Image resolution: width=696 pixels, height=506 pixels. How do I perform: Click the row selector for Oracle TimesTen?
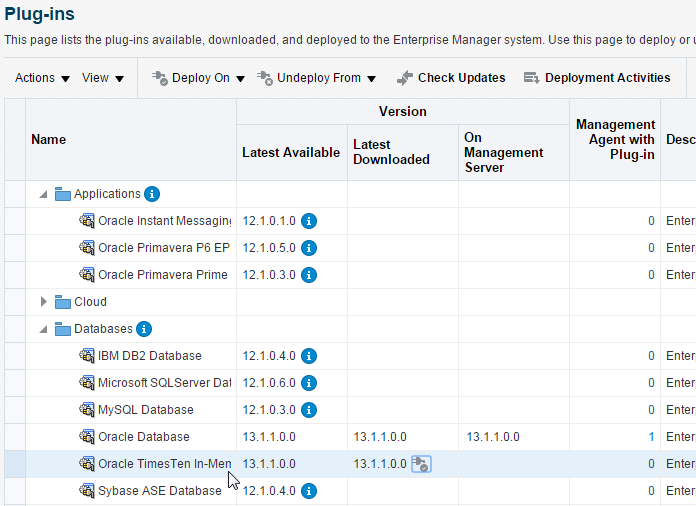15,464
